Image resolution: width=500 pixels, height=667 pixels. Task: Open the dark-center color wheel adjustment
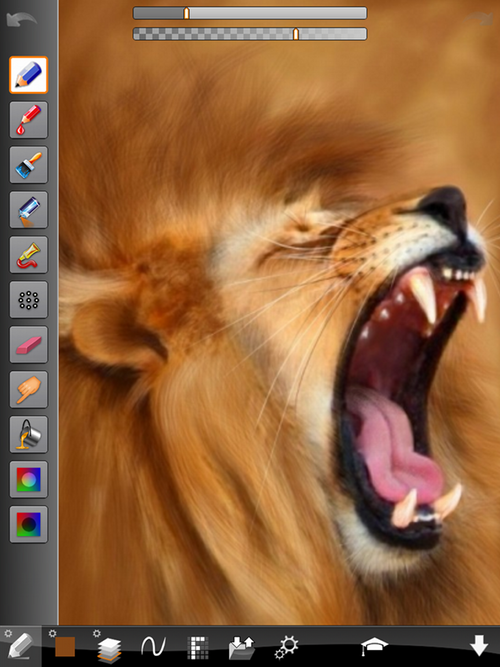pos(29,524)
